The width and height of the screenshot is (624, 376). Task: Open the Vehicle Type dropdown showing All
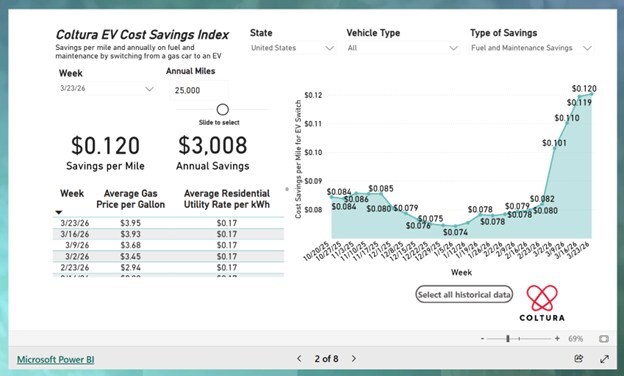tap(402, 48)
